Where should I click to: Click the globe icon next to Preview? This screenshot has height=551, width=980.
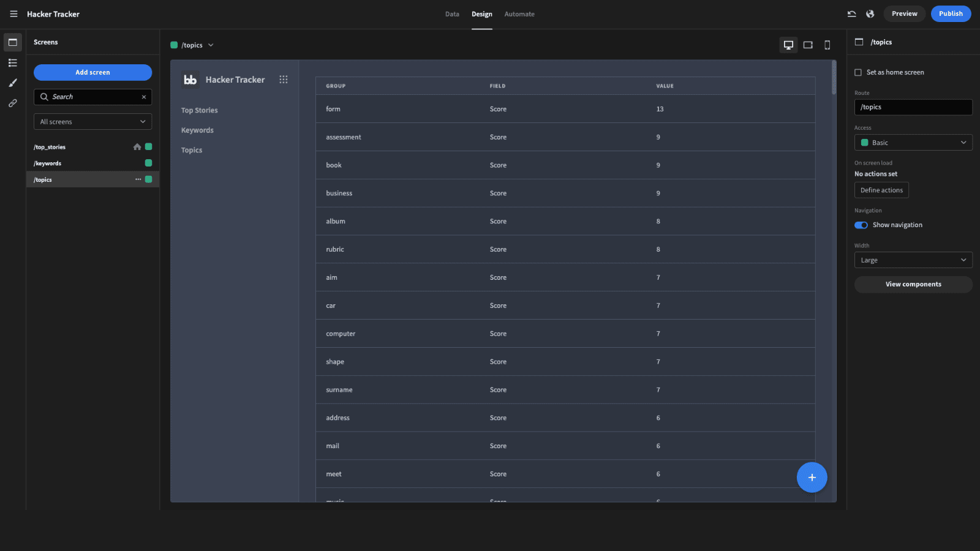[x=870, y=13]
